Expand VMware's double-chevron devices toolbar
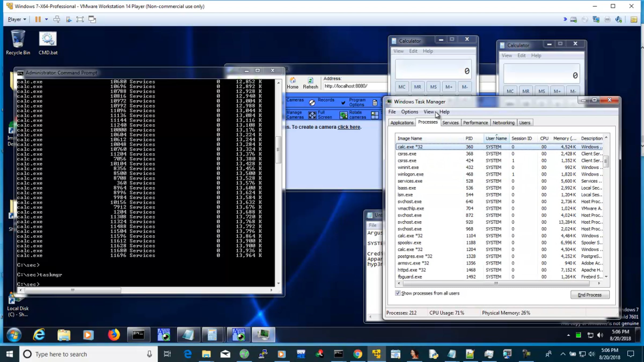Screen dimensions: 644x362 (565, 19)
